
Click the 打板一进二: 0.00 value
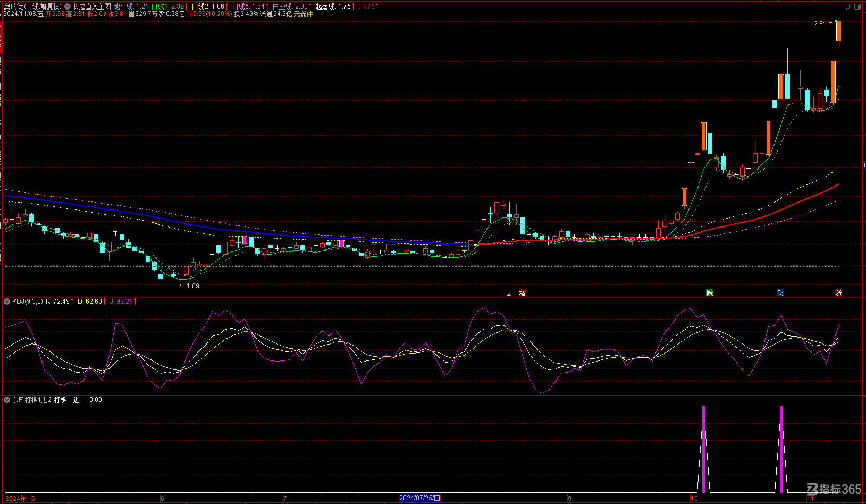click(78, 400)
